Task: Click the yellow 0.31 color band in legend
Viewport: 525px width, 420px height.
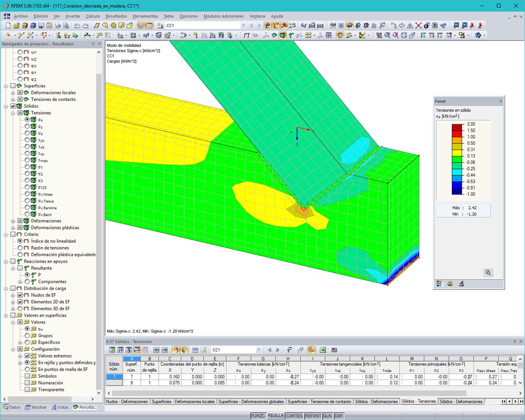Action: tap(457, 153)
